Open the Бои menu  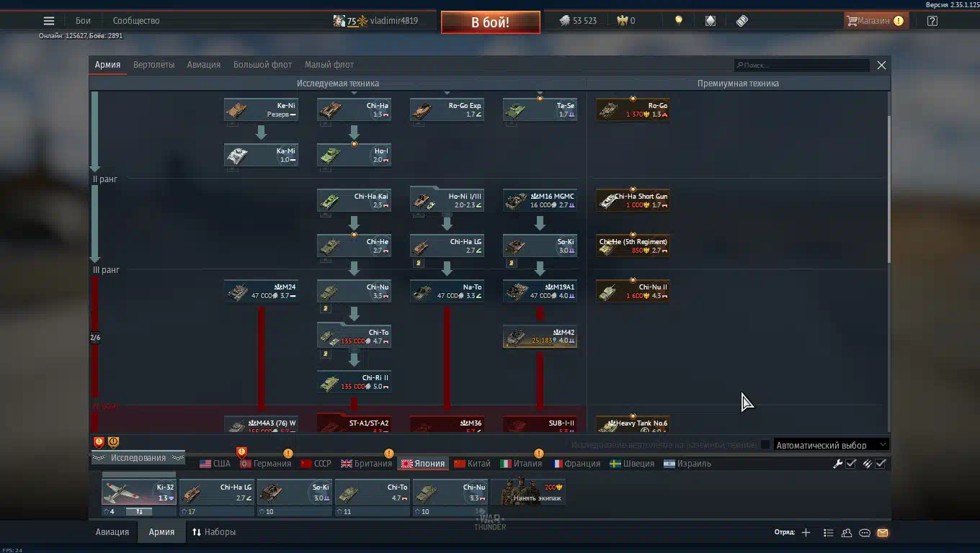(x=83, y=21)
